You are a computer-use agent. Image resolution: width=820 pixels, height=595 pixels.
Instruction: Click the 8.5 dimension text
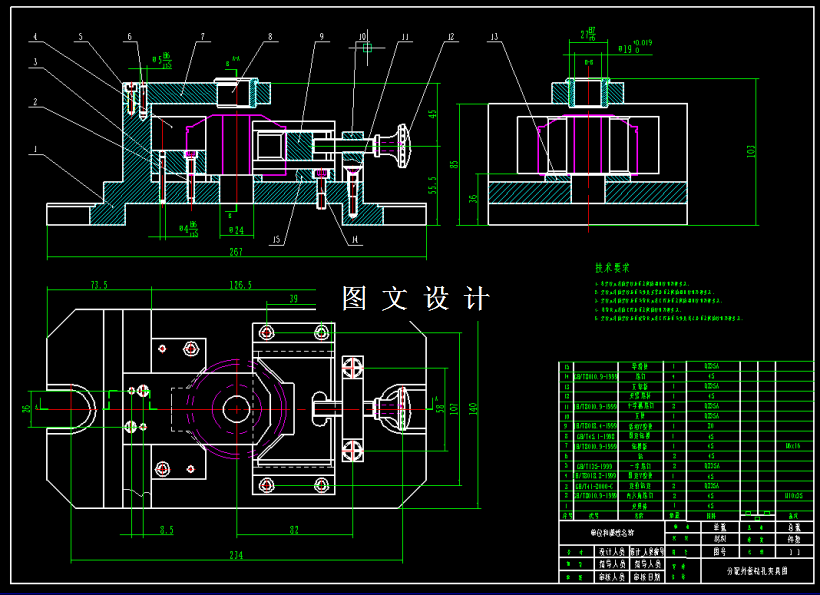(x=166, y=530)
